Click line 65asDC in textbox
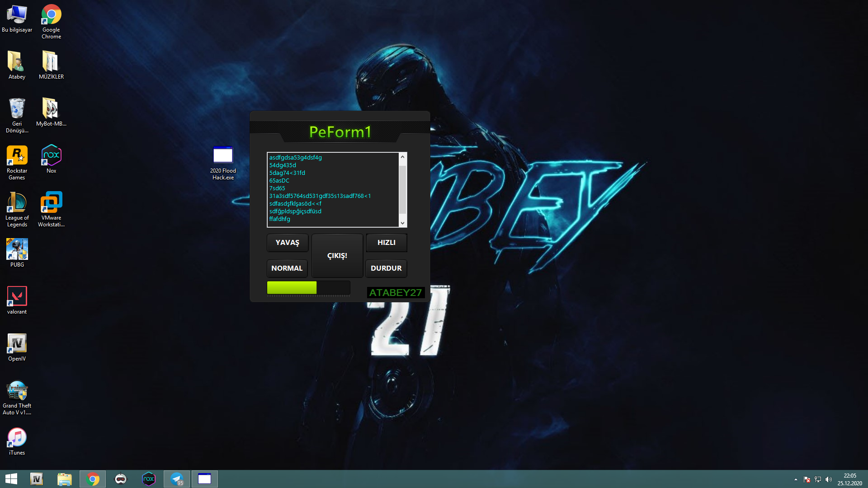868x488 pixels. click(x=279, y=181)
